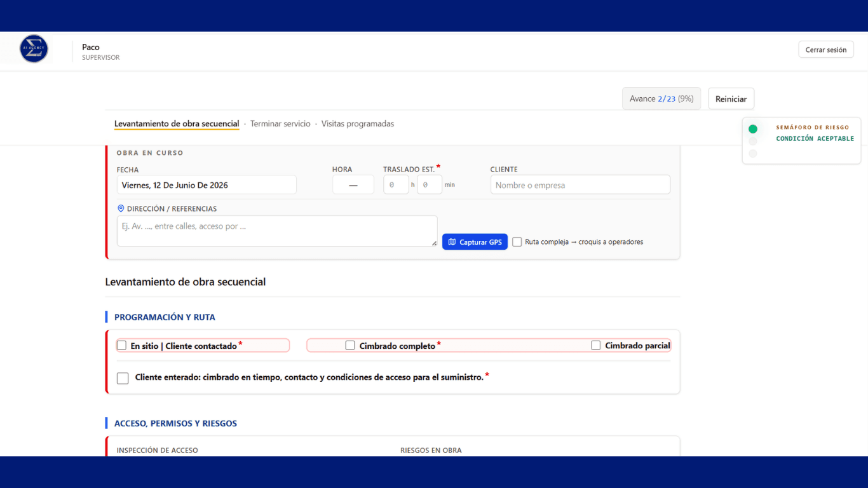This screenshot has width=868, height=488.
Task: Click the Paco supervisor name
Action: (x=91, y=47)
